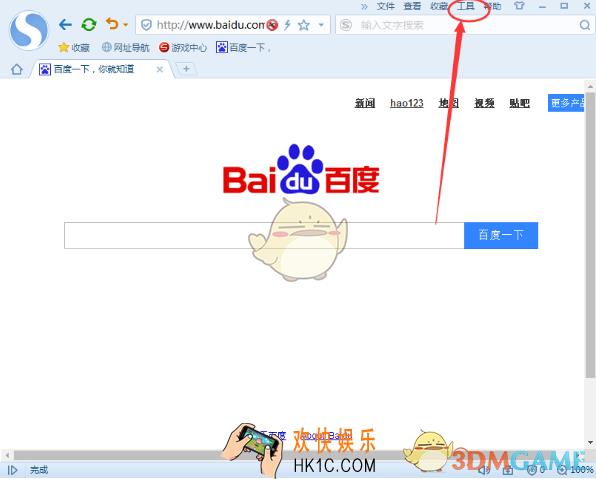
Task: Expand hidden menus with double chevron
Action: coord(364,6)
